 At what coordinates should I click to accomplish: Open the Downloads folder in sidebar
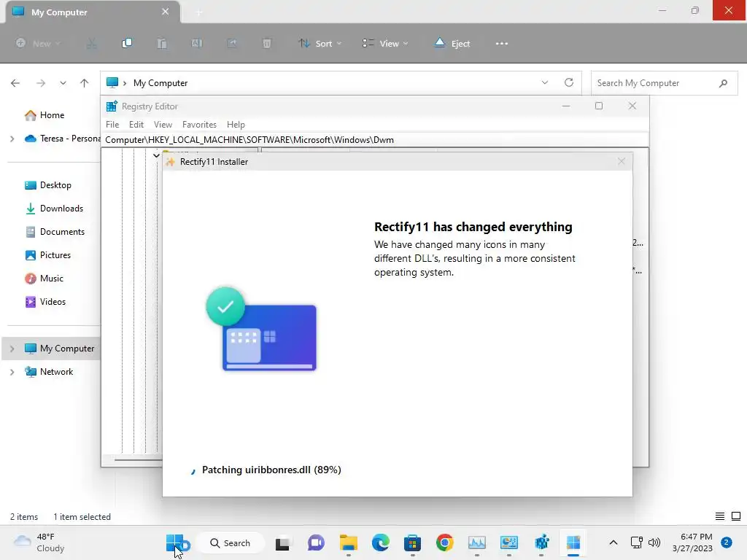coord(61,209)
